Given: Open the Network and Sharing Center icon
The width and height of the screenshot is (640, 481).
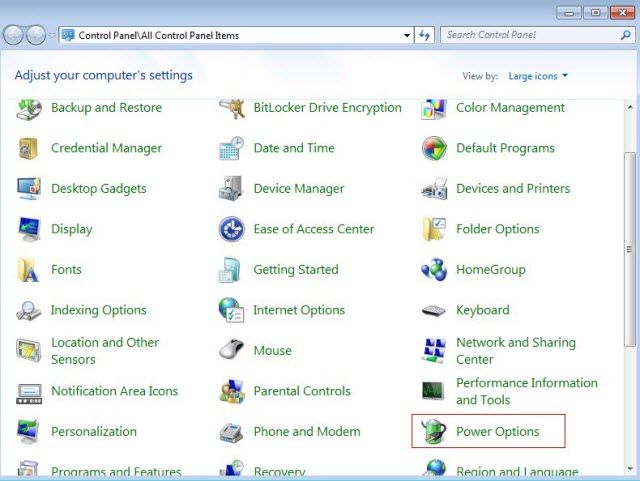Looking at the screenshot, I should pyautogui.click(x=433, y=350).
